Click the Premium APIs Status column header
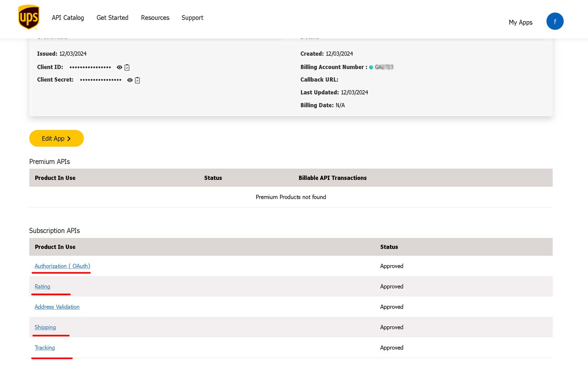This screenshot has height=376, width=588. point(213,178)
